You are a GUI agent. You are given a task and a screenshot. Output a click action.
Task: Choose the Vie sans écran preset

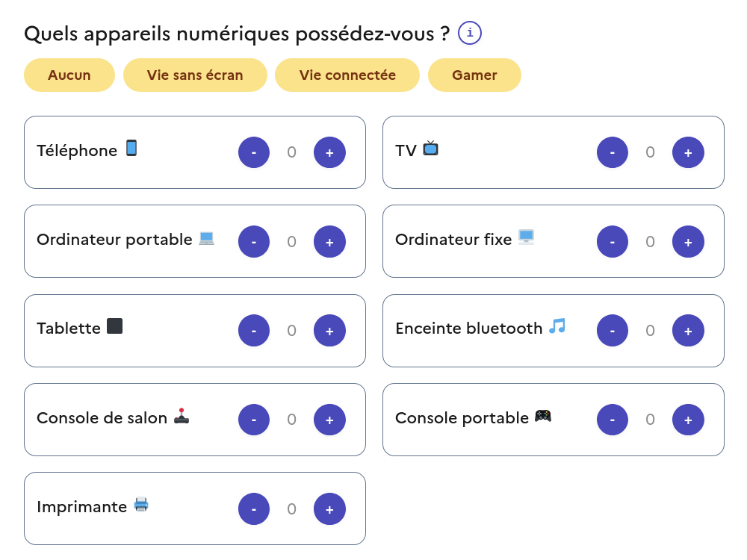[x=195, y=75]
